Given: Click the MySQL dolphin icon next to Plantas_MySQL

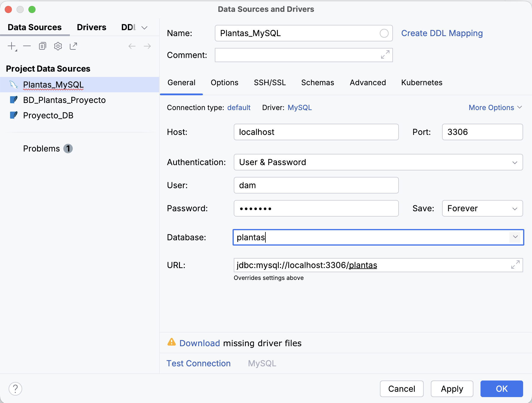Looking at the screenshot, I should click(x=14, y=85).
